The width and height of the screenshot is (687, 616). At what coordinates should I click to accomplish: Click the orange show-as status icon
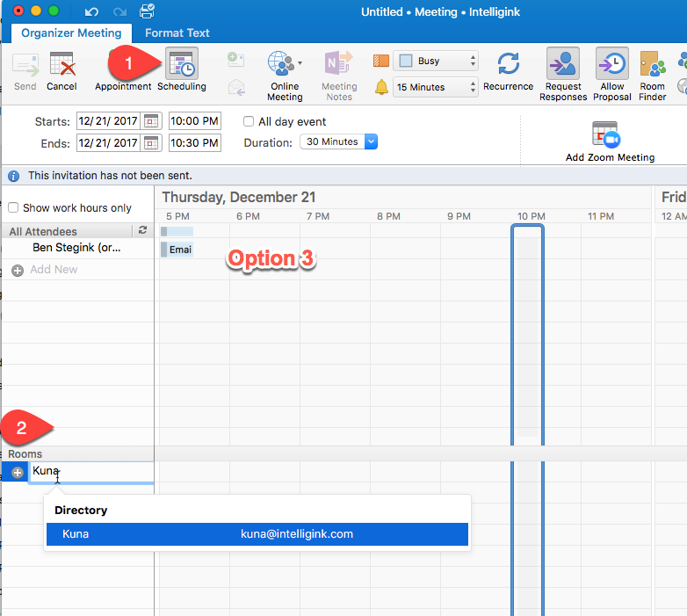point(380,61)
